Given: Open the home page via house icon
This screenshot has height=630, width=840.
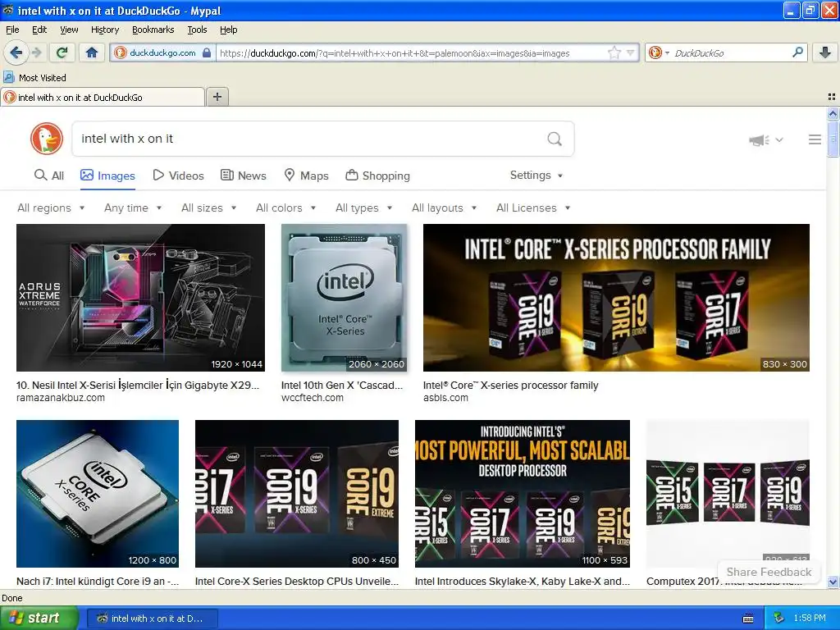Looking at the screenshot, I should pyautogui.click(x=92, y=52).
